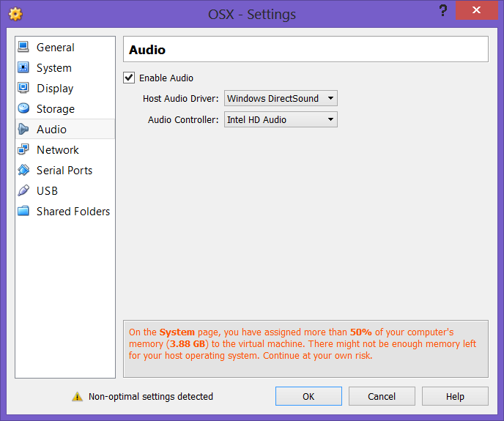Image resolution: width=504 pixels, height=421 pixels.
Task: Click the Cancel button
Action: (x=382, y=396)
